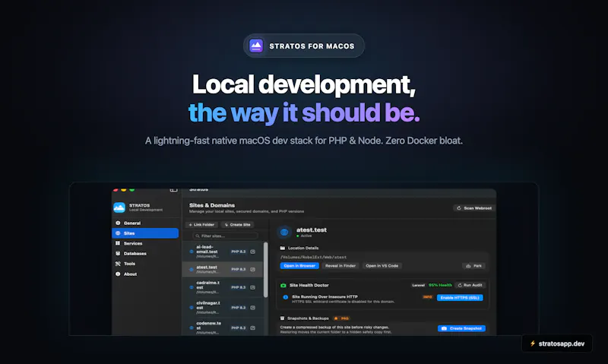
Task: Select the atest.test site in the list
Action: pos(223,269)
